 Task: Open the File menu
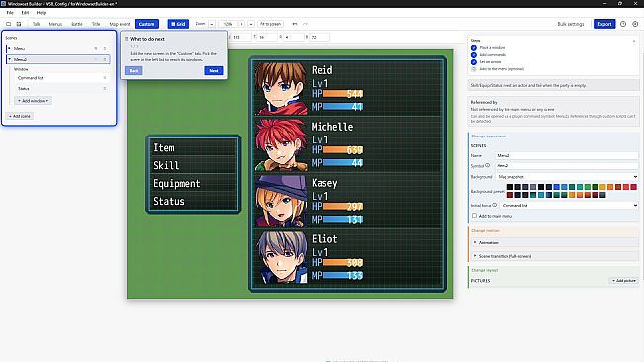[x=10, y=13]
